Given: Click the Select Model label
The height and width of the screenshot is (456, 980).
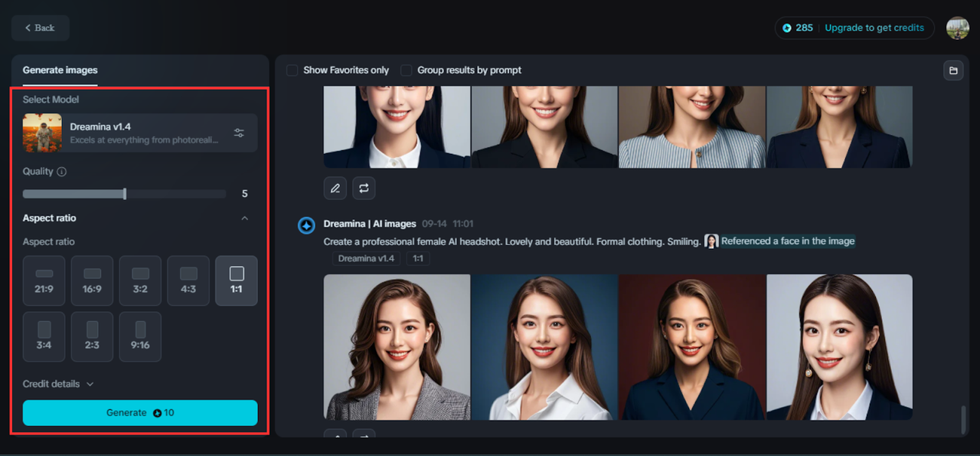Looking at the screenshot, I should click(51, 100).
